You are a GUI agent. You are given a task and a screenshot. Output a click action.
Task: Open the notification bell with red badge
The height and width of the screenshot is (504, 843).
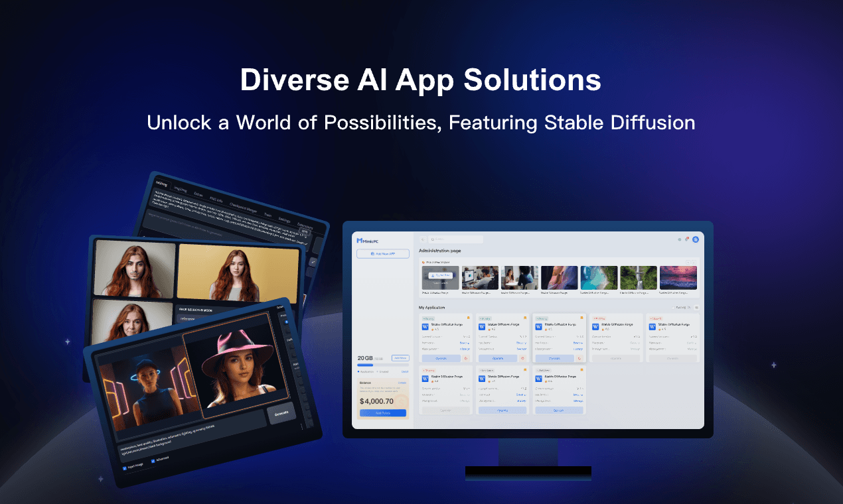pos(687,239)
